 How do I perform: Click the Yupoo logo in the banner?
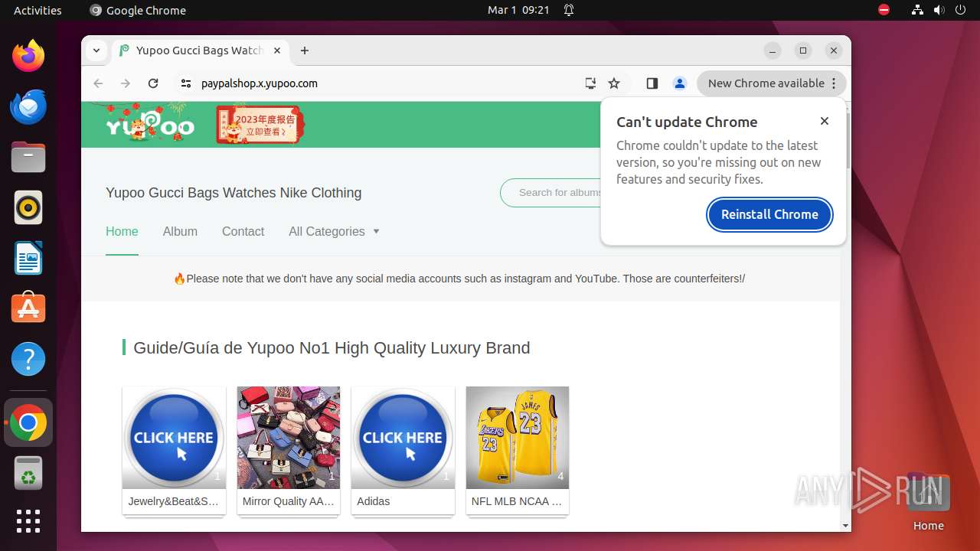pyautogui.click(x=149, y=125)
